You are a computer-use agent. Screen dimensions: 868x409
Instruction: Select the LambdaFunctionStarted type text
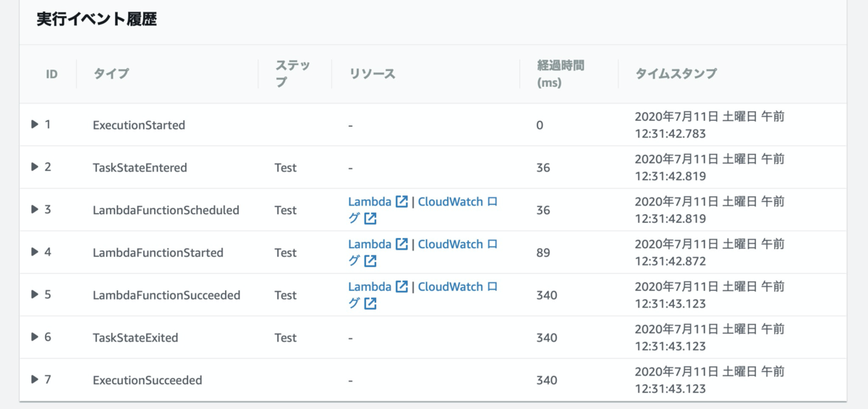point(158,253)
